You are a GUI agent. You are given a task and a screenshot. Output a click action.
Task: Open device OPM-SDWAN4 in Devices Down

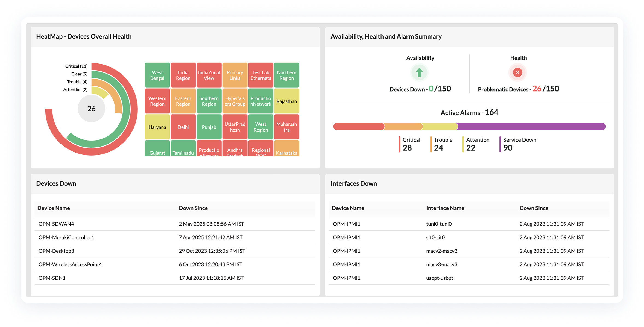point(56,224)
